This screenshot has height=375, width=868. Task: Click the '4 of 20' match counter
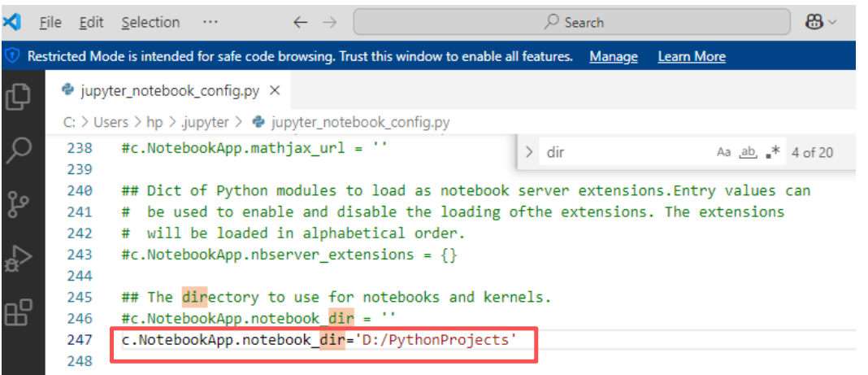coord(812,152)
